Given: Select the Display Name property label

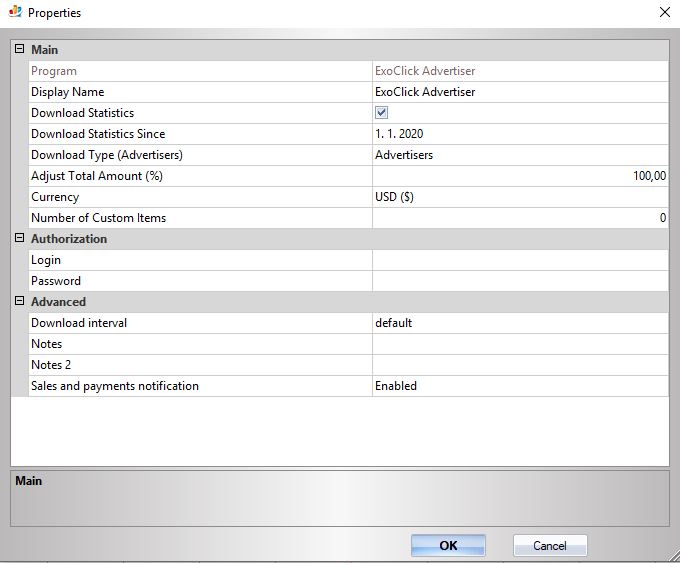Looking at the screenshot, I should point(68,92).
